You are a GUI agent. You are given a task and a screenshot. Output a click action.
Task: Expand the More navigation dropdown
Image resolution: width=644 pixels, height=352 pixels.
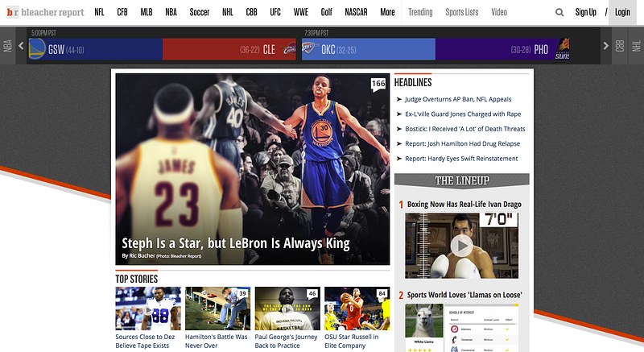point(387,12)
